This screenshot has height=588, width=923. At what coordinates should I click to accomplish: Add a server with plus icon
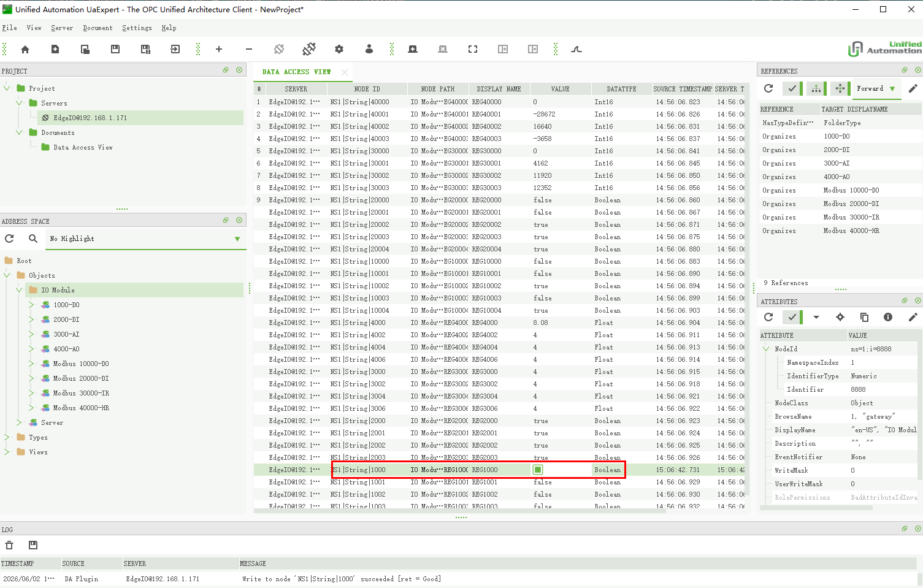pos(219,49)
